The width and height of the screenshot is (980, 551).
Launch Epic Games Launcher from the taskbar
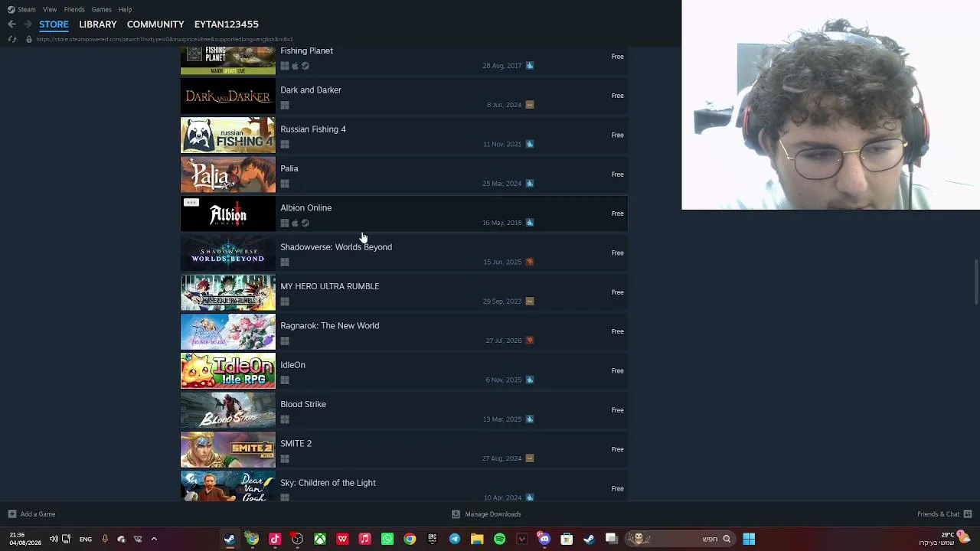click(x=433, y=539)
